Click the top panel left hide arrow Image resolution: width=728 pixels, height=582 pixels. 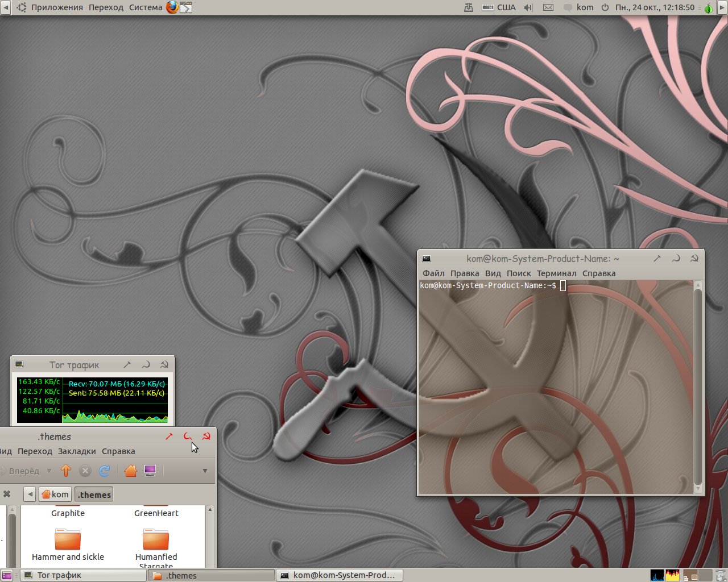[5, 7]
